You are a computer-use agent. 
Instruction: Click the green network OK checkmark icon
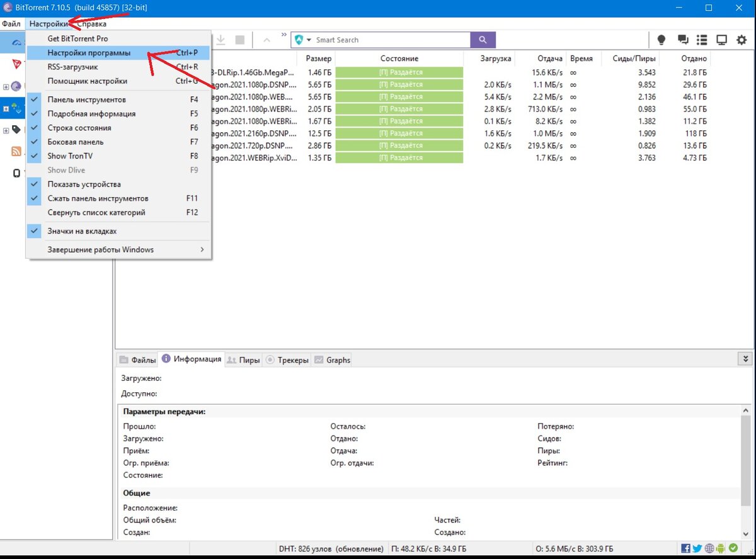point(733,548)
